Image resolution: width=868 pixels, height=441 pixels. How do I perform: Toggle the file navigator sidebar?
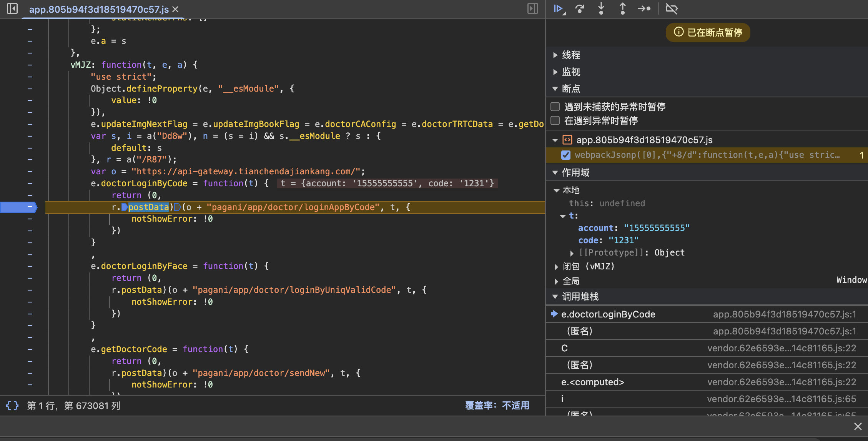point(12,8)
